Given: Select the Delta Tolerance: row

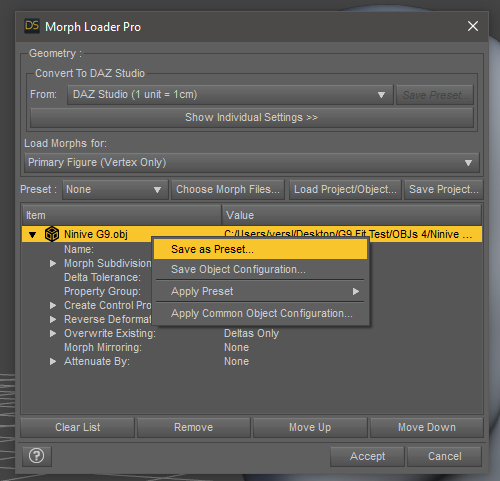Looking at the screenshot, I should click(102, 277).
